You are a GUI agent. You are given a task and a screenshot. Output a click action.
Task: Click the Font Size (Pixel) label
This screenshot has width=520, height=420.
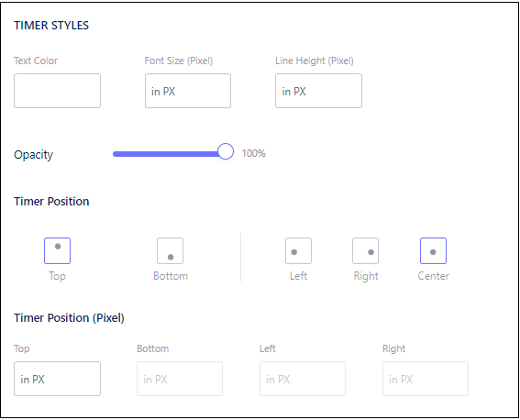tap(179, 61)
